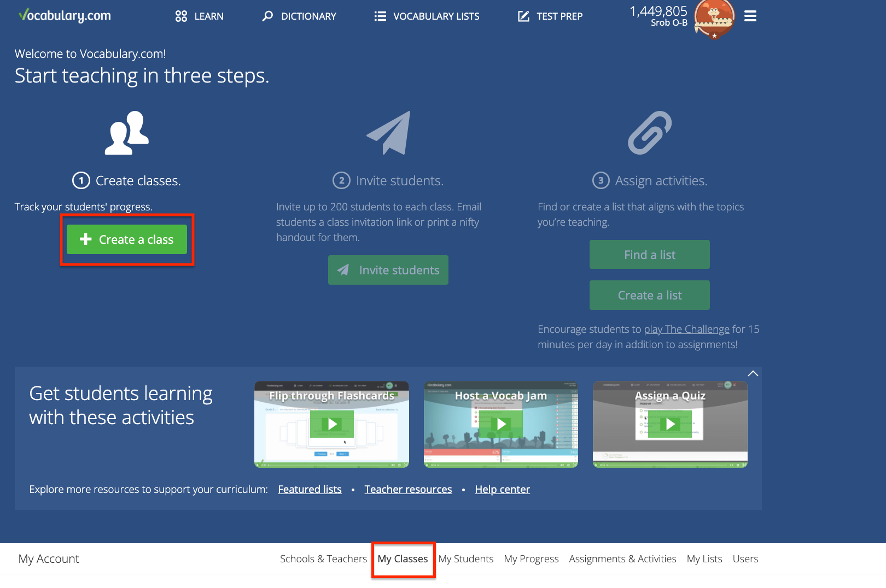Screen dimensions: 886x588
Task: Play the Host a Vocab Jam video
Action: [500, 424]
